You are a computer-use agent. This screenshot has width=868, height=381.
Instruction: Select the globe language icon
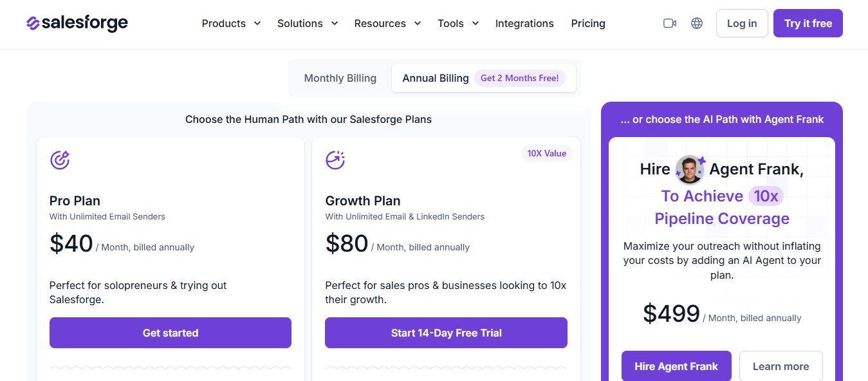697,23
